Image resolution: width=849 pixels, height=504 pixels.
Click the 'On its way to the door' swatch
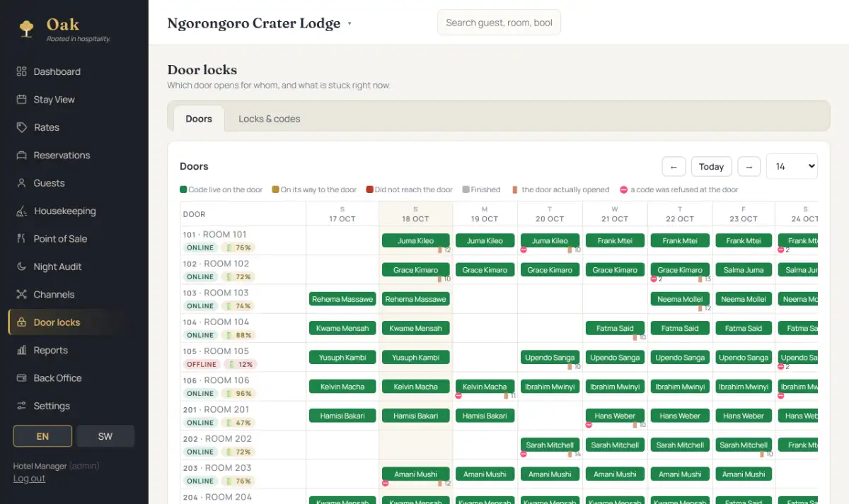click(x=276, y=189)
